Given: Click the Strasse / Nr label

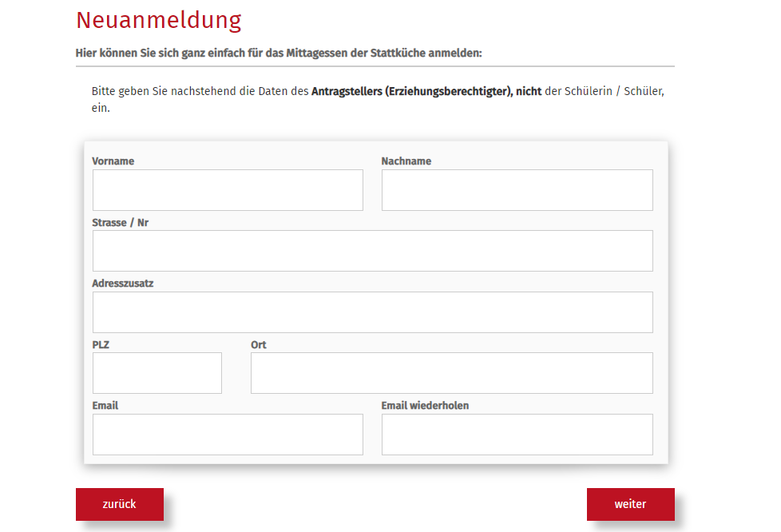Looking at the screenshot, I should [x=121, y=223].
